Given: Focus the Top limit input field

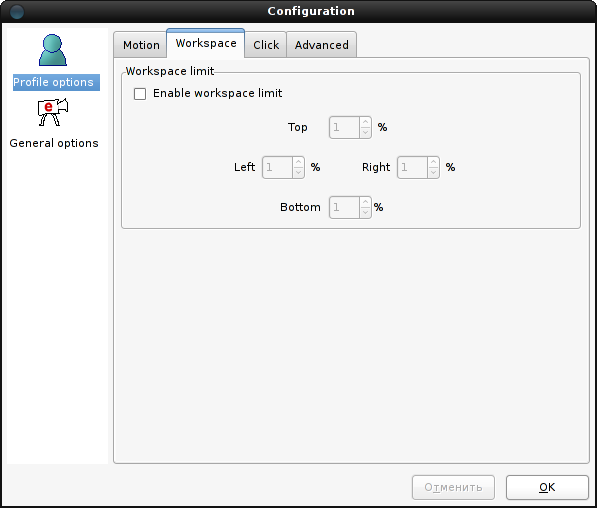Looking at the screenshot, I should 344,127.
